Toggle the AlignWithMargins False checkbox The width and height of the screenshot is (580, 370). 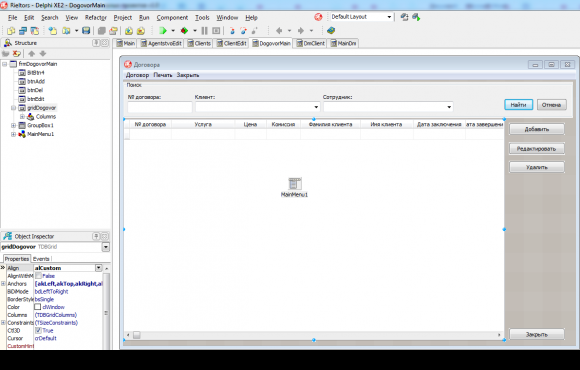pyautogui.click(x=38, y=276)
